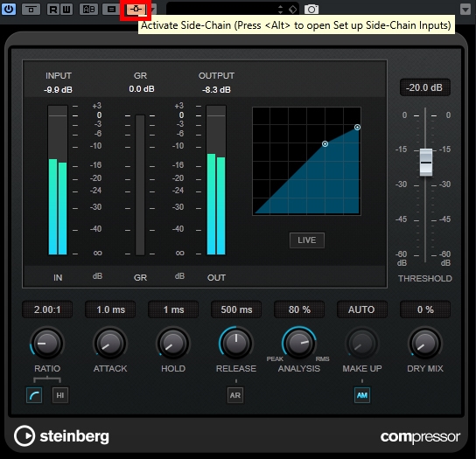Click the GR value 0.0 dB

point(142,89)
